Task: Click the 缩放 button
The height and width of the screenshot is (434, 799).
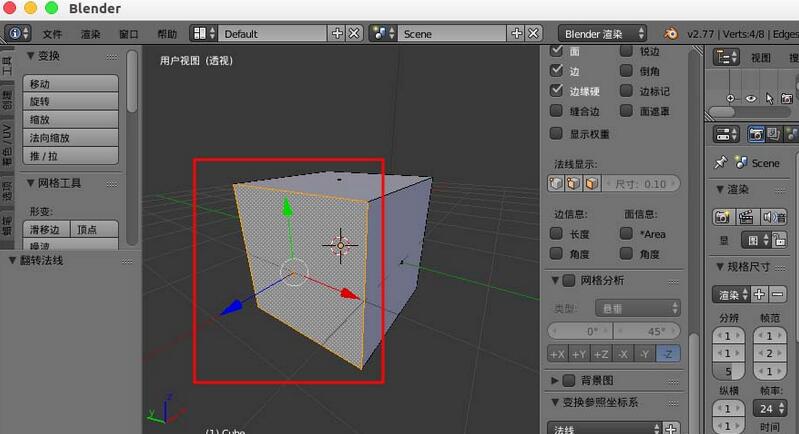Action: [x=71, y=120]
